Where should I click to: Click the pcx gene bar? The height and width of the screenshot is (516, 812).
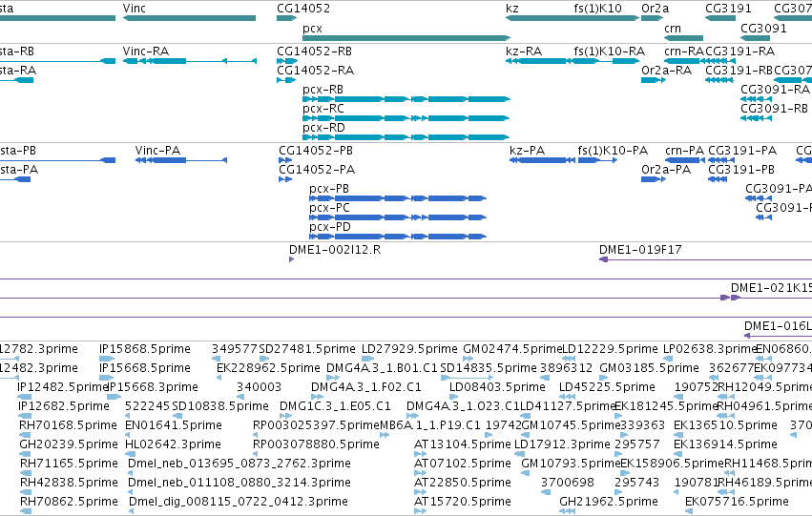(406, 38)
